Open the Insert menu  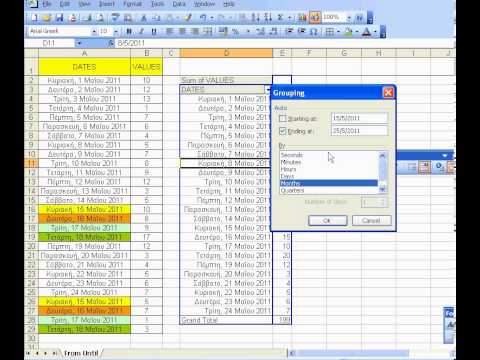coord(106,4)
